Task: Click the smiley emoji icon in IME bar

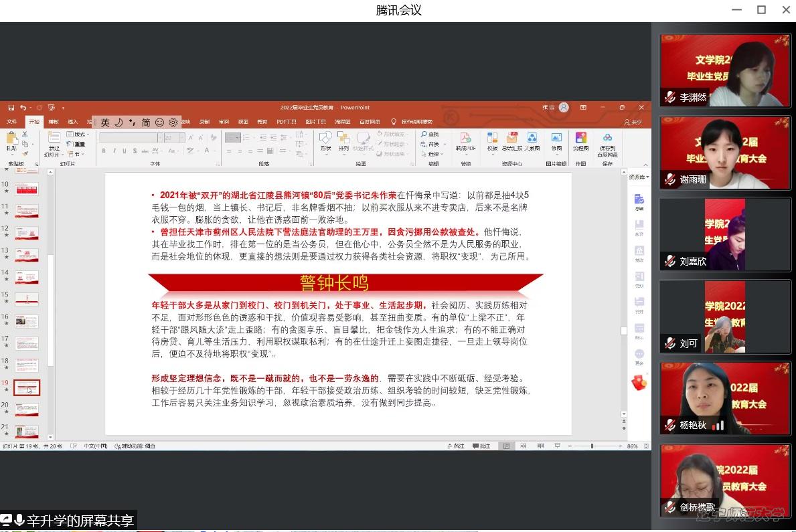Action: (159, 122)
